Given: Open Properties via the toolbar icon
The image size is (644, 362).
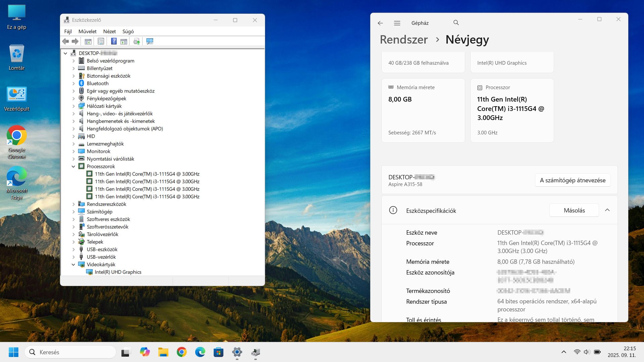Looking at the screenshot, I should click(101, 41).
